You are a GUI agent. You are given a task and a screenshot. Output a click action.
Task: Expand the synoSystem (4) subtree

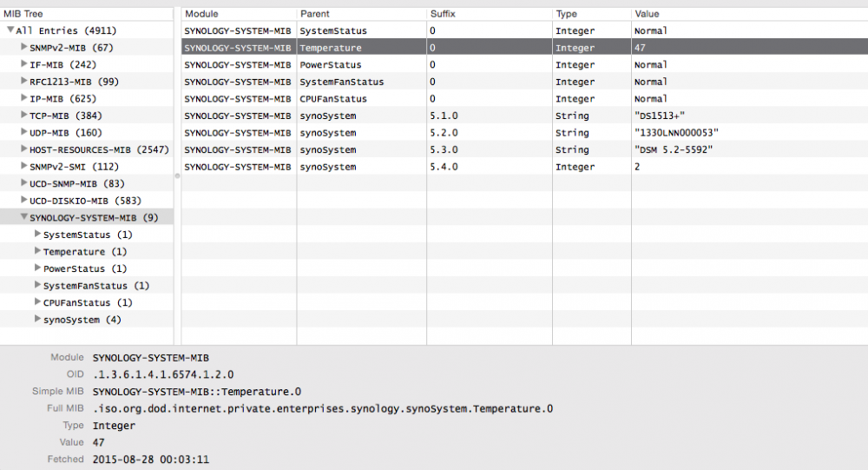(37, 320)
